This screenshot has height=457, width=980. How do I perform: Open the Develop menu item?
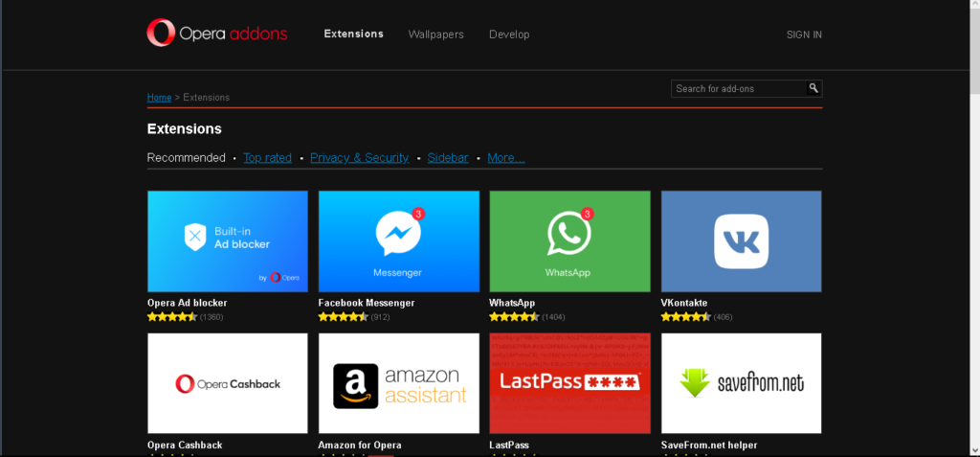coord(509,34)
